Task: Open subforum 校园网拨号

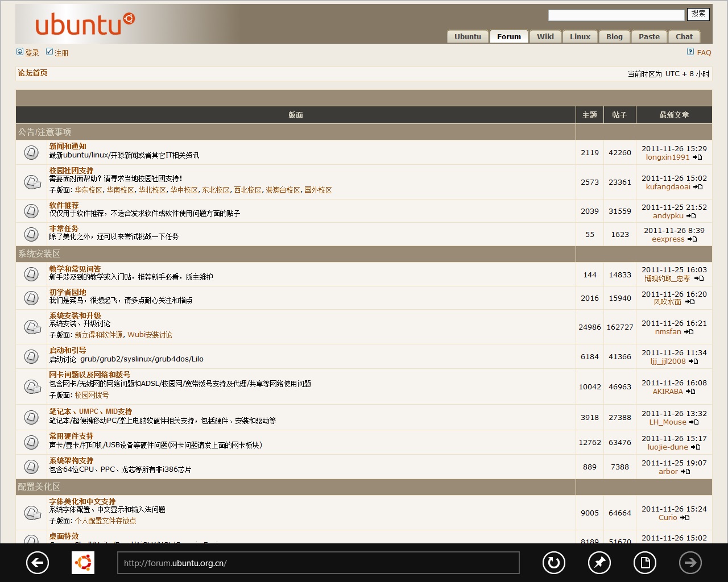Action: click(x=92, y=395)
